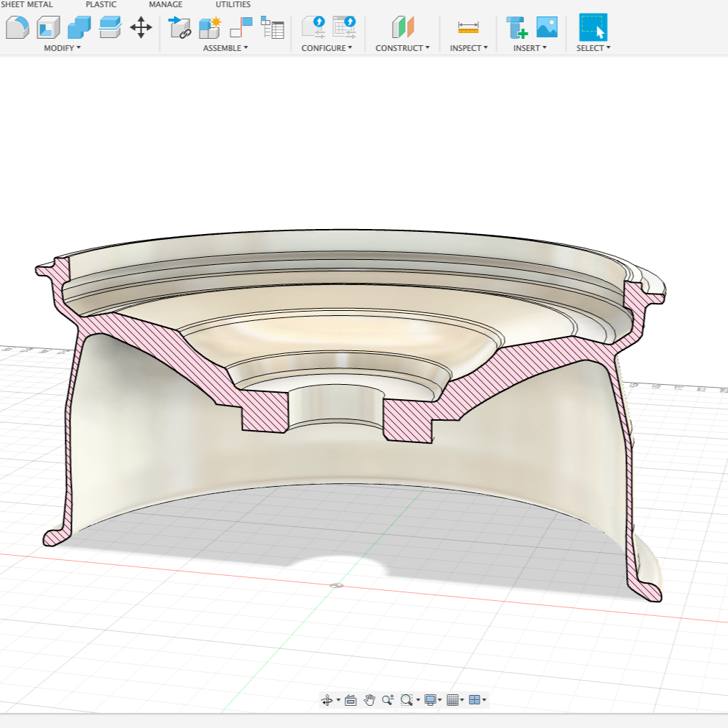The width and height of the screenshot is (728, 728).
Task: Switch to the SHEET METAL tab
Action: (x=27, y=4)
